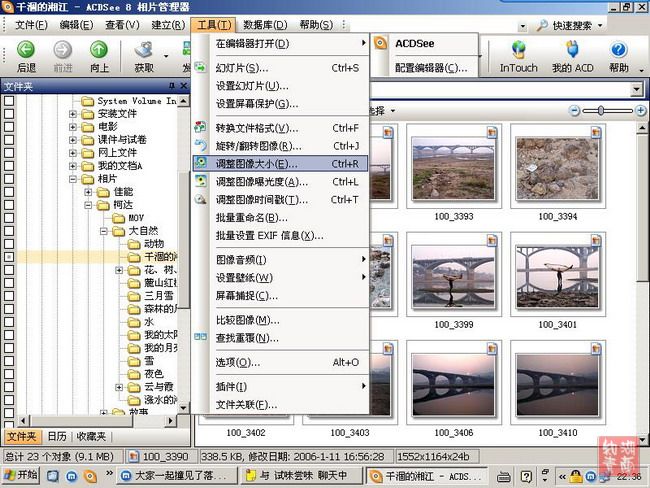Click the 帮助 (Help) question mark icon
Viewport: 650px width, 488px height.
click(x=619, y=50)
